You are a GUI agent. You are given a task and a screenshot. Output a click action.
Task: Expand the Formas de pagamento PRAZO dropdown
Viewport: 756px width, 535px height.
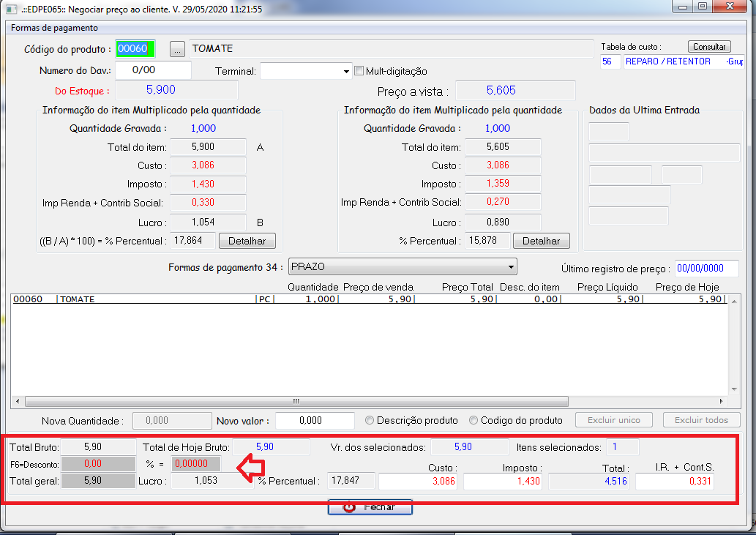coord(403,266)
